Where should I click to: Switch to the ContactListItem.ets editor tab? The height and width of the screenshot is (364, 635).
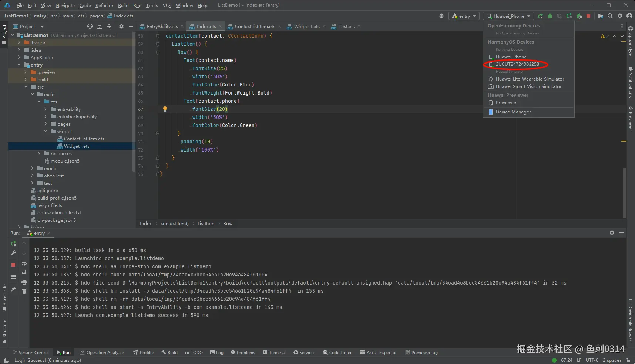(255, 26)
